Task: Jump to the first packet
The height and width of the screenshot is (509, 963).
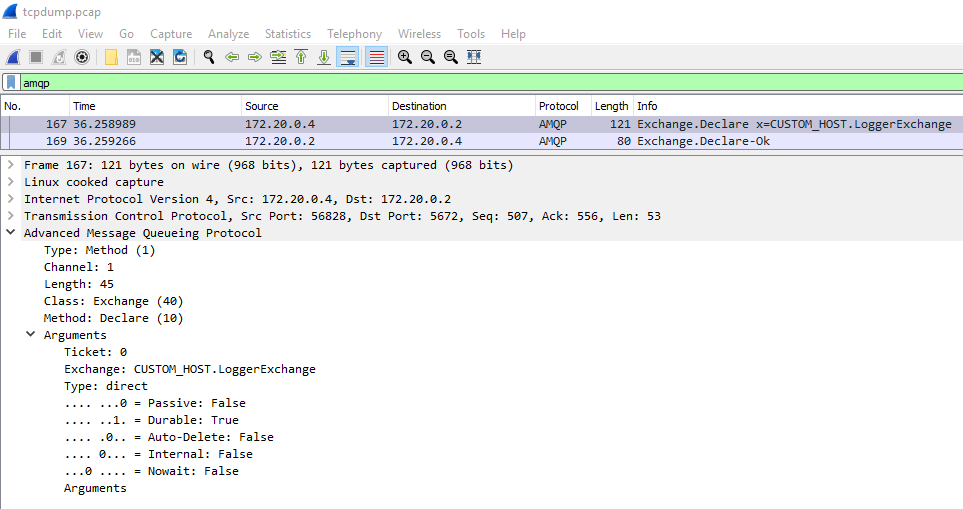Action: pos(301,57)
